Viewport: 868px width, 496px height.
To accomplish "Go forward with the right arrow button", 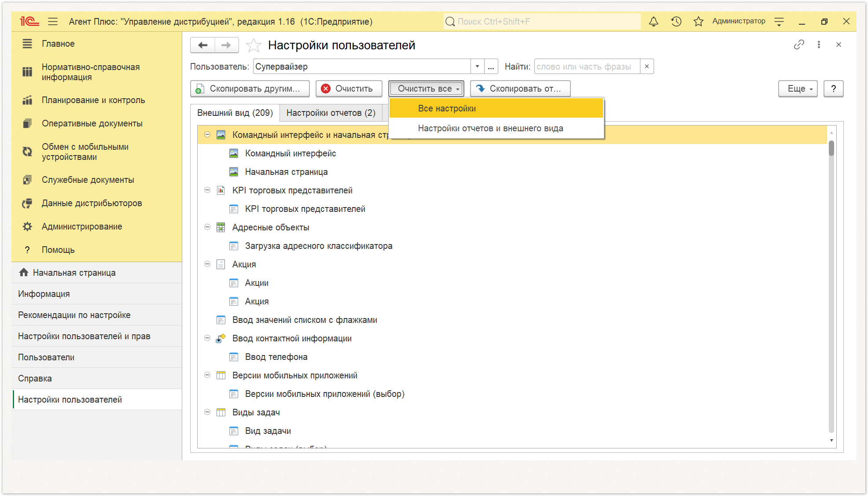I will pyautogui.click(x=226, y=45).
